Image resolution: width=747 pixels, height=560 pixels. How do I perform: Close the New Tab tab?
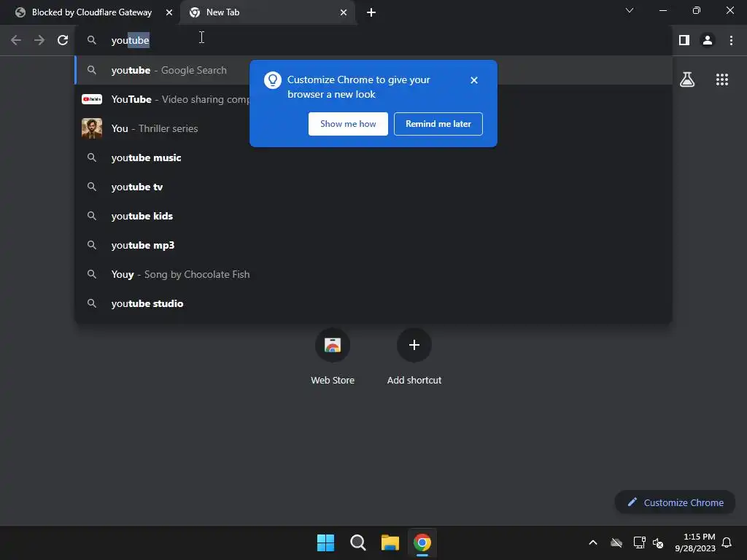tap(344, 12)
